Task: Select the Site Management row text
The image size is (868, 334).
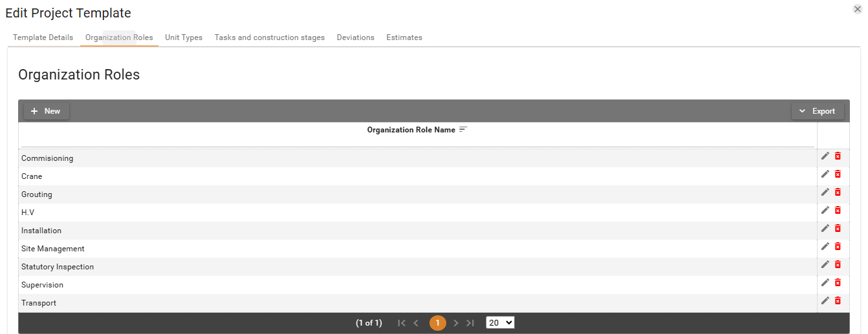Action: tap(53, 249)
